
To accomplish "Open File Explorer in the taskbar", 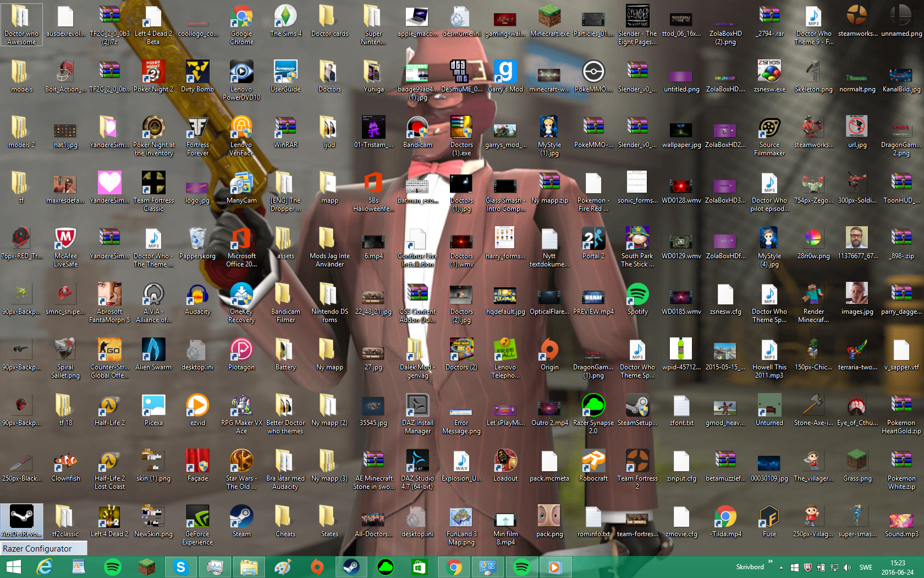I will pos(249,567).
